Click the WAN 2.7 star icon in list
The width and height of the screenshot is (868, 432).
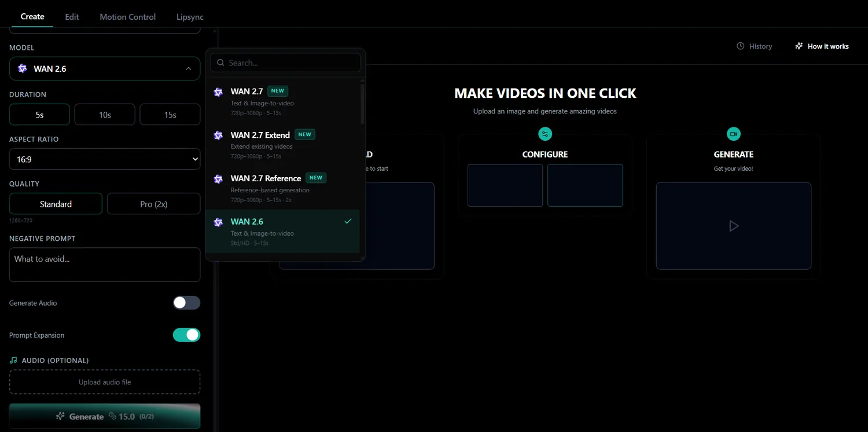(218, 92)
